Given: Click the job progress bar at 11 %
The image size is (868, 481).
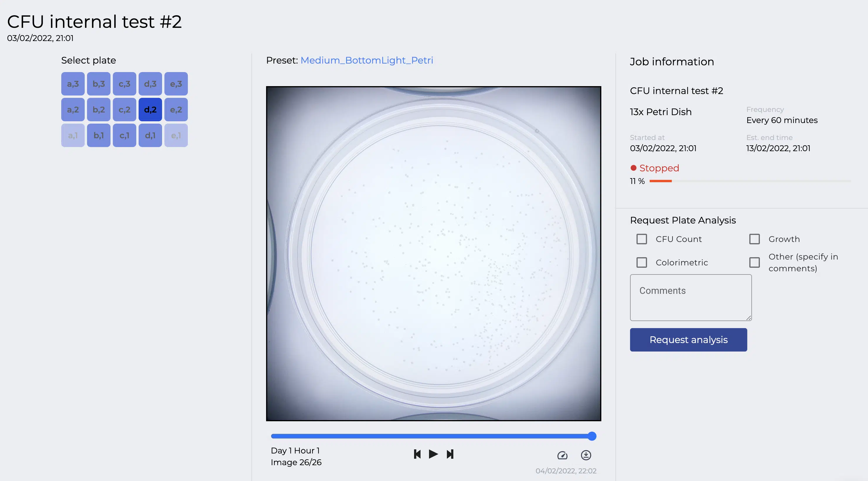Looking at the screenshot, I should tap(750, 181).
